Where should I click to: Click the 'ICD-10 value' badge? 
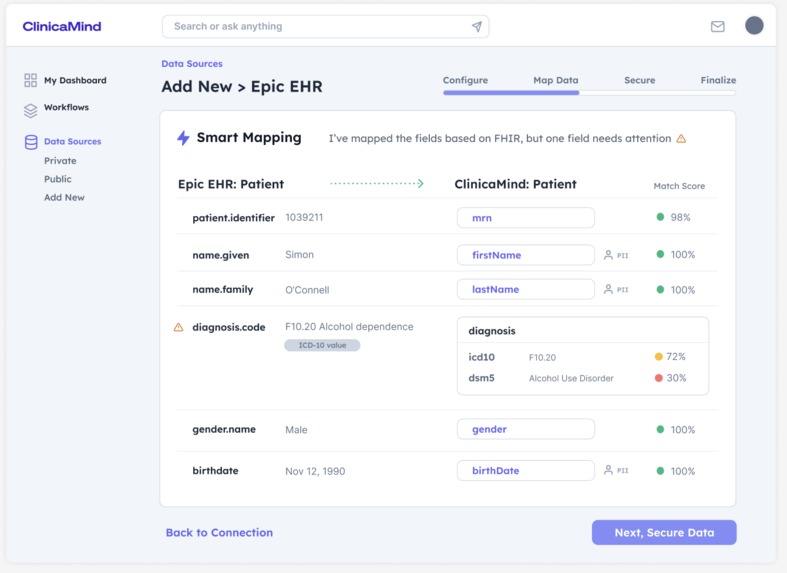pyautogui.click(x=322, y=345)
